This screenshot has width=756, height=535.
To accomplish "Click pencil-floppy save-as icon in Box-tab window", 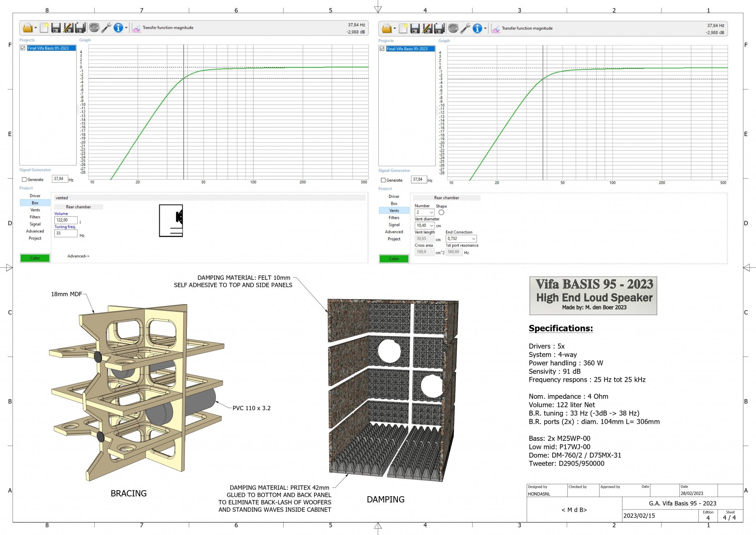I will (x=68, y=28).
